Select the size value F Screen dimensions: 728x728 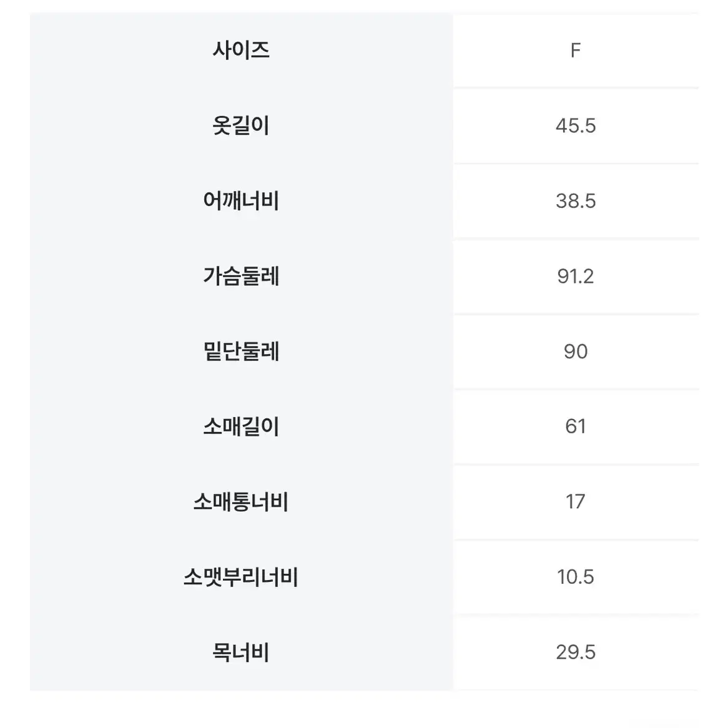click(575, 51)
